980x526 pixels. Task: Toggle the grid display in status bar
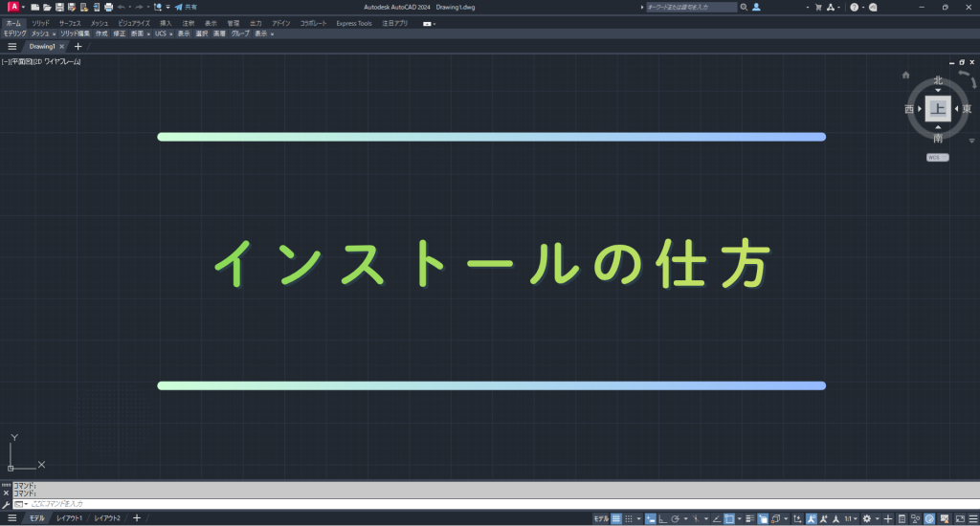click(x=617, y=518)
